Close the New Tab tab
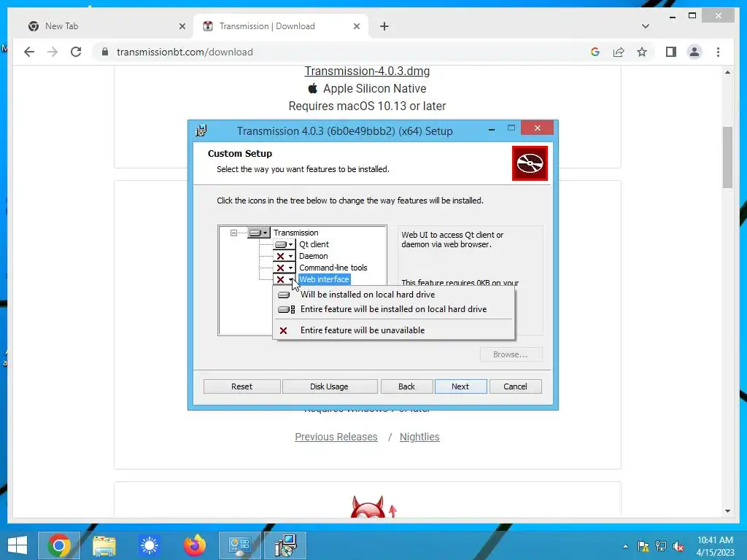The image size is (747, 560). point(182,26)
